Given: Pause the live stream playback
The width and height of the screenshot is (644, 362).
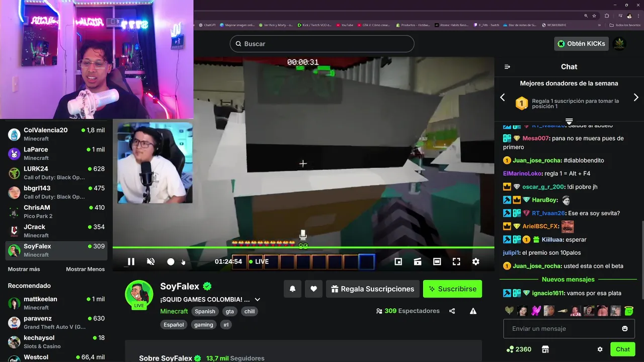Looking at the screenshot, I should tap(131, 261).
